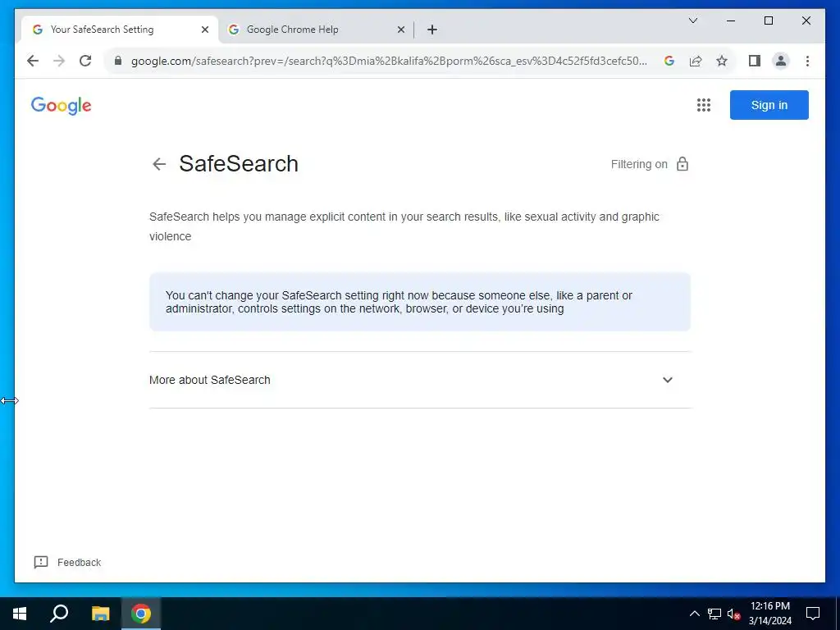The width and height of the screenshot is (840, 630).
Task: Click the feedback speech bubble icon
Action: tap(41, 563)
